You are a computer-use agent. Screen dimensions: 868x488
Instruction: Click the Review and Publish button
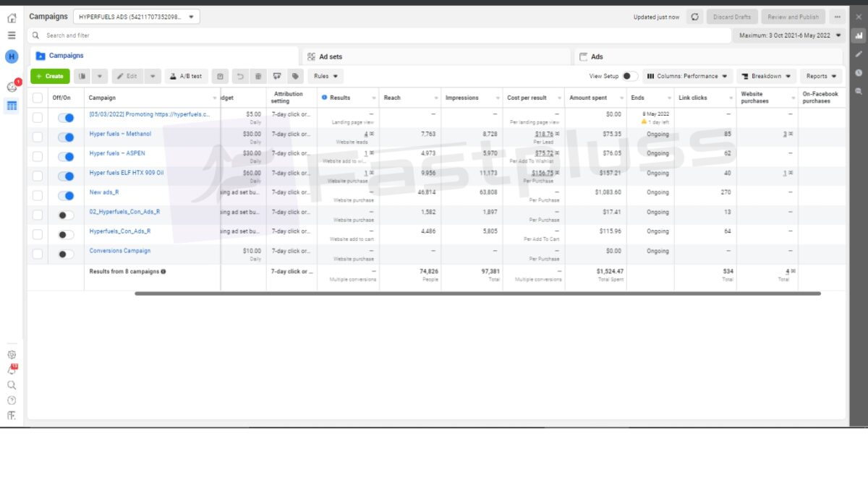793,17
